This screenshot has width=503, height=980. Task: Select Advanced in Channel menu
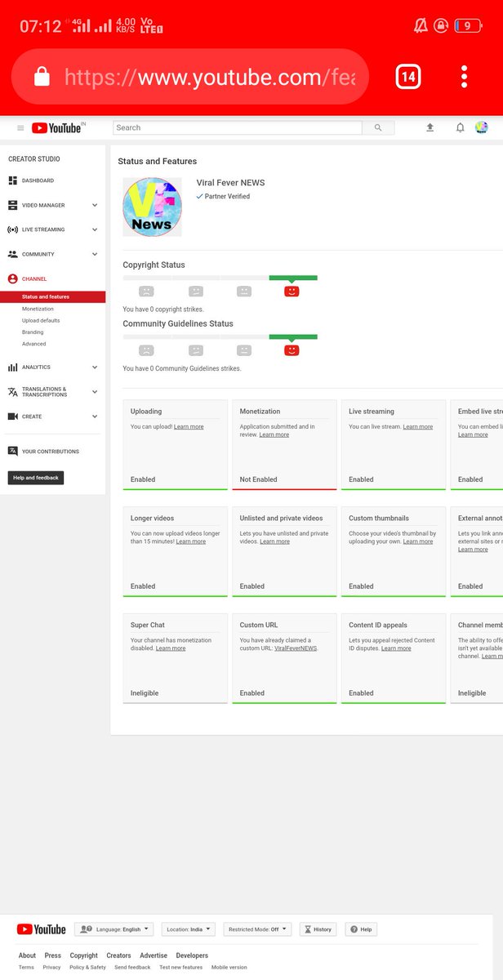(x=34, y=344)
